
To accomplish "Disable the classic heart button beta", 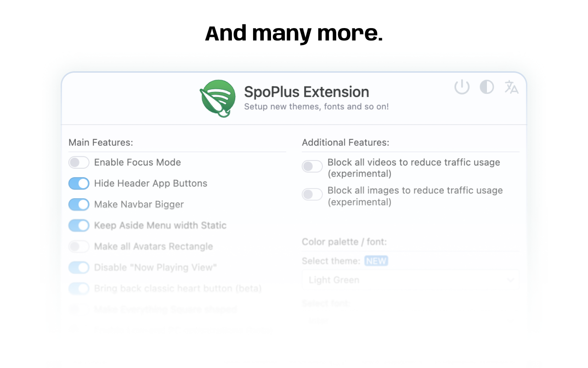I will click(79, 288).
